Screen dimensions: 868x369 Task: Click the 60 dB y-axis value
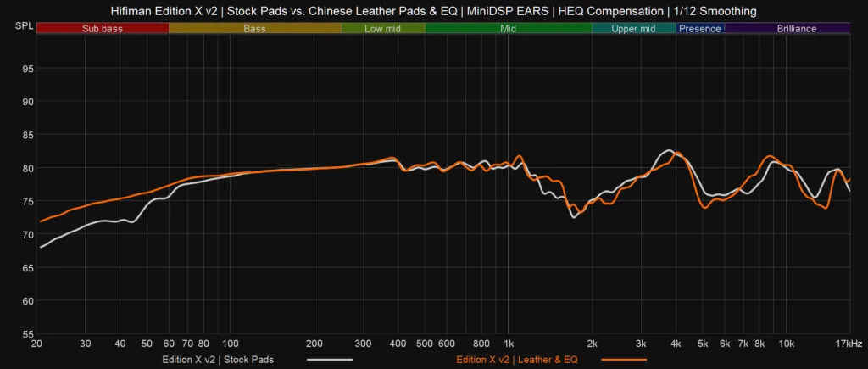28,301
